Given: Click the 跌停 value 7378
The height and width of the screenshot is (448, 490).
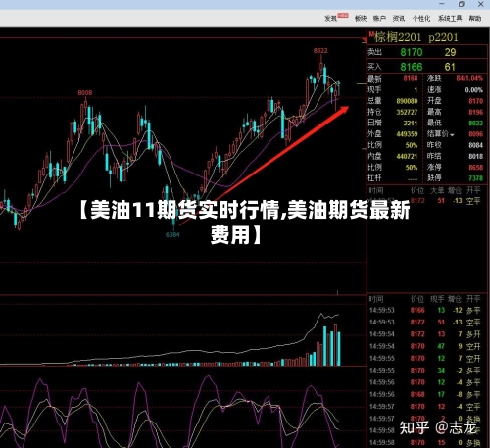Looking at the screenshot, I should [x=475, y=178].
